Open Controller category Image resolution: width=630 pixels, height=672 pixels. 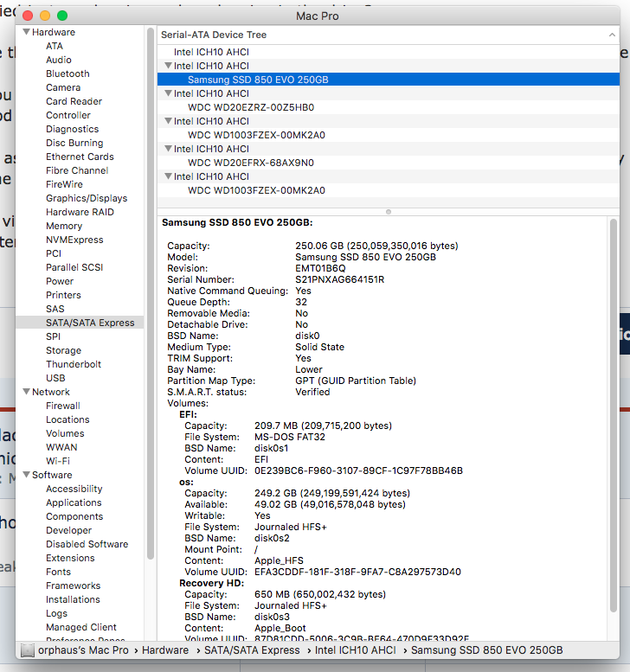pos(68,115)
